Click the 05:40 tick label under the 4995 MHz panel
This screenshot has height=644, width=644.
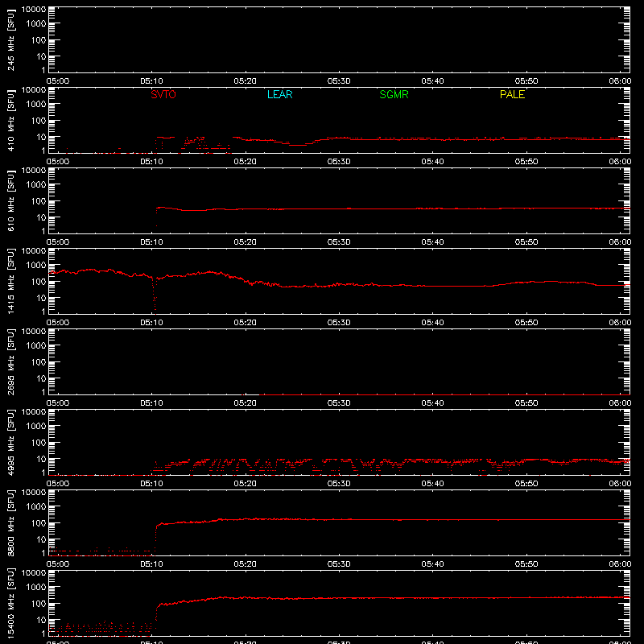click(432, 484)
